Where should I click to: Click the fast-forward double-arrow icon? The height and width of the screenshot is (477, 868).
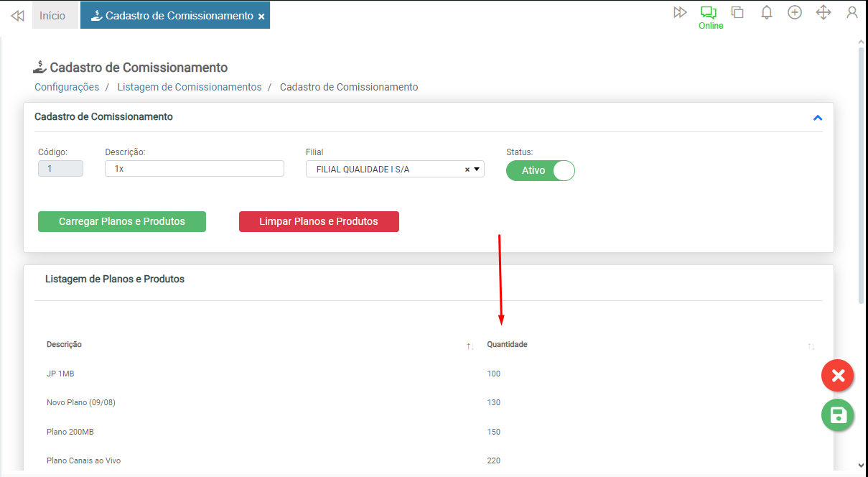(x=680, y=12)
